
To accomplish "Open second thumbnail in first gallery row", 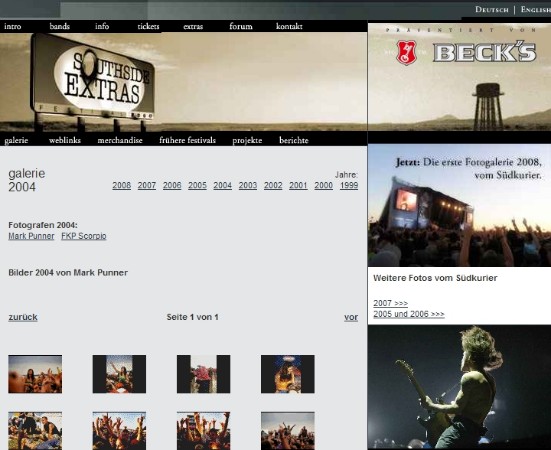I will coord(119,374).
